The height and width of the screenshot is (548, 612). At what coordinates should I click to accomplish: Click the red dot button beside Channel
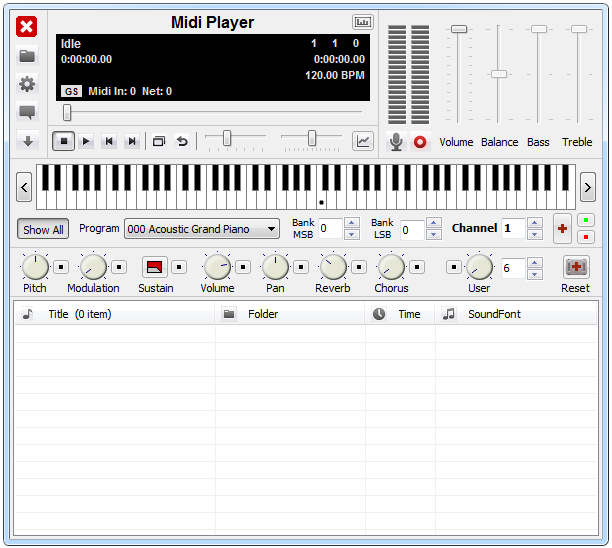[x=586, y=237]
